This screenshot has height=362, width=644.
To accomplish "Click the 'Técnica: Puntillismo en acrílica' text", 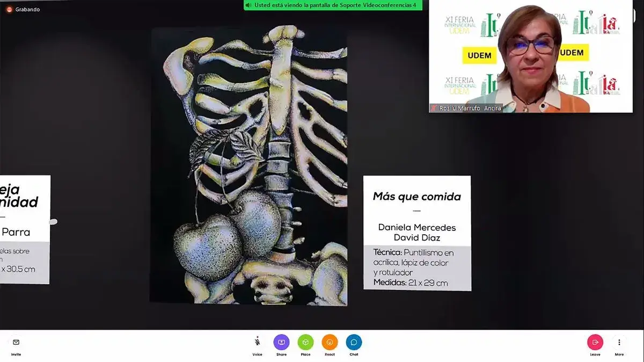I will (x=414, y=262).
